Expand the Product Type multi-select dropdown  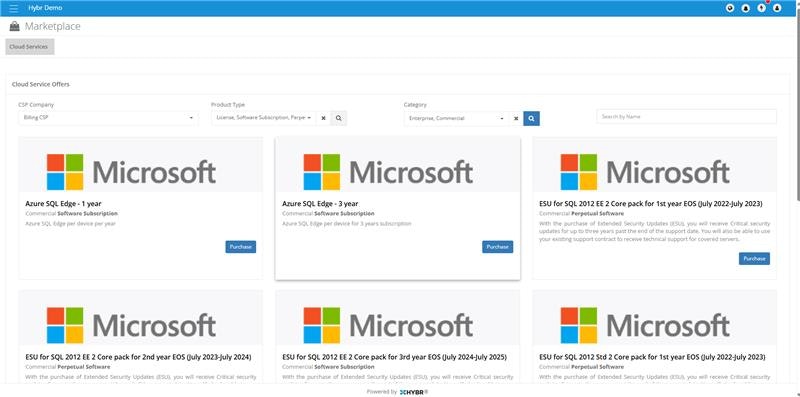pos(264,118)
